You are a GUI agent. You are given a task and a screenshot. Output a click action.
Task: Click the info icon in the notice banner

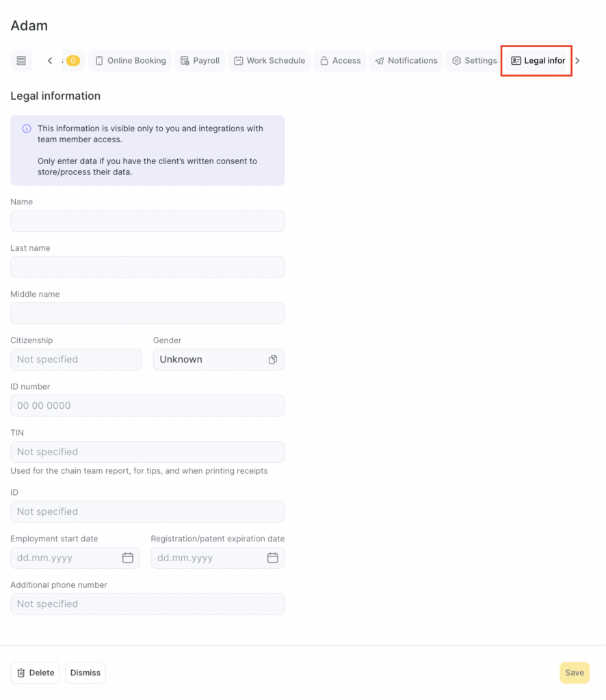tap(27, 129)
